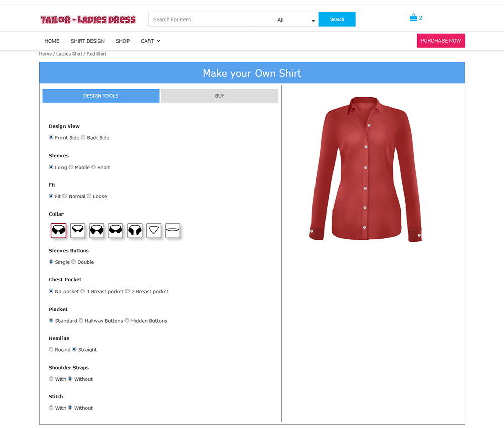Viewport: 504px width, 428px height.
Task: Select the V-neck collar icon
Action: (154, 230)
